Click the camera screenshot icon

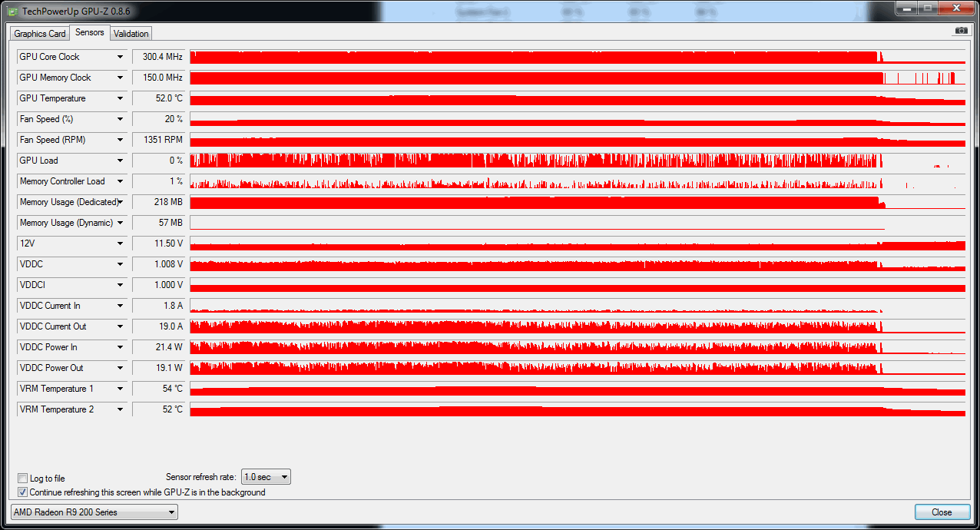pyautogui.click(x=962, y=31)
